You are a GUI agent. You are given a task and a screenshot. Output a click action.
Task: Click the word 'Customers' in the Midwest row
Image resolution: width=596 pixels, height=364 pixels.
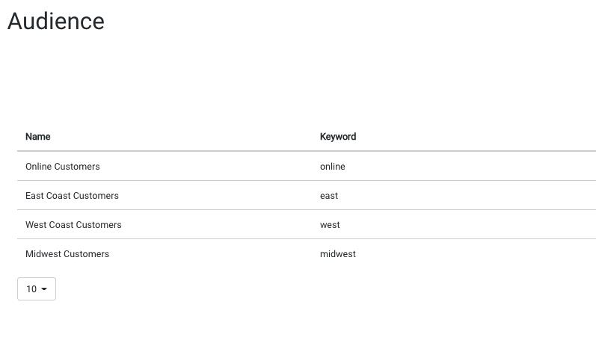pos(87,254)
